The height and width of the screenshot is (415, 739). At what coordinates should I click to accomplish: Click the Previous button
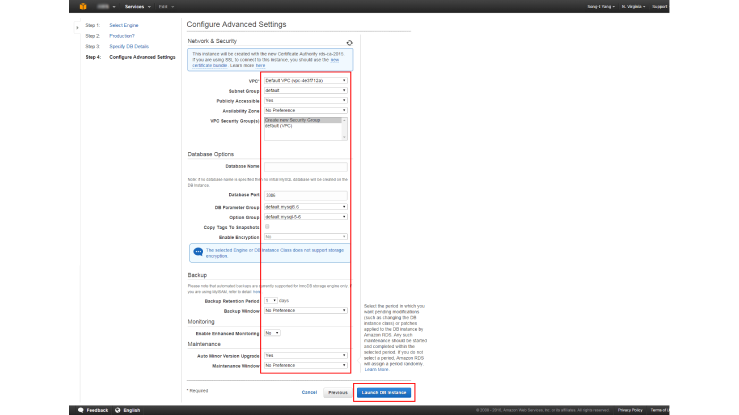pyautogui.click(x=338, y=392)
